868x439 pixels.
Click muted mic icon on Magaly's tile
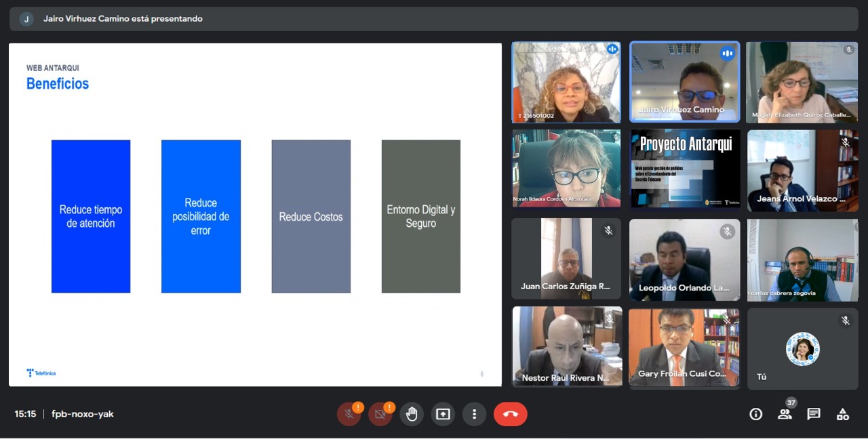848,50
